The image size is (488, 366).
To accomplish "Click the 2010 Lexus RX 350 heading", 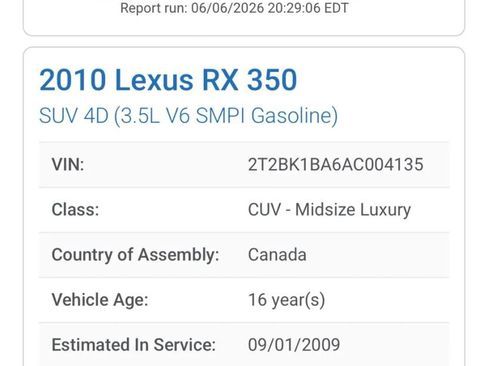I will [168, 80].
